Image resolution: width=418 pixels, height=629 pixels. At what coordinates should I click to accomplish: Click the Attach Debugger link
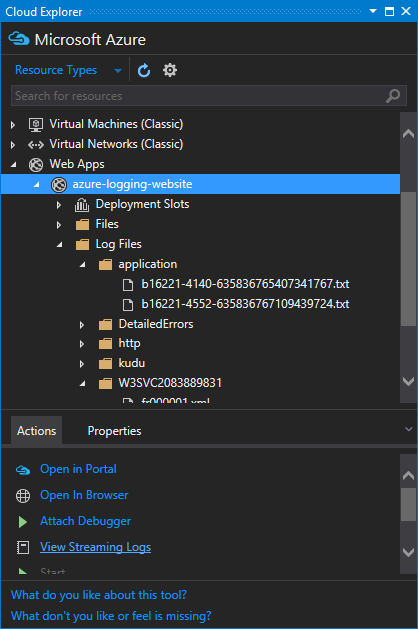click(x=85, y=521)
